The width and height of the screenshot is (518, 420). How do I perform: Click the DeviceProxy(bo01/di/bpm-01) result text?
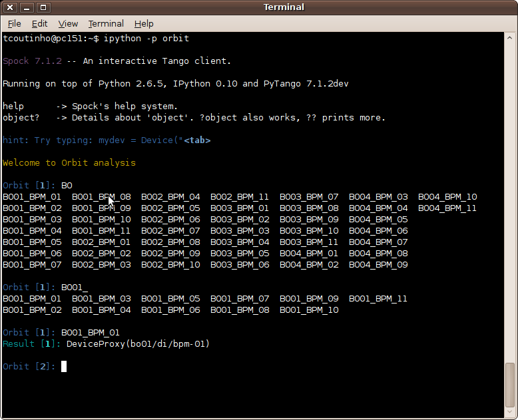(138, 344)
